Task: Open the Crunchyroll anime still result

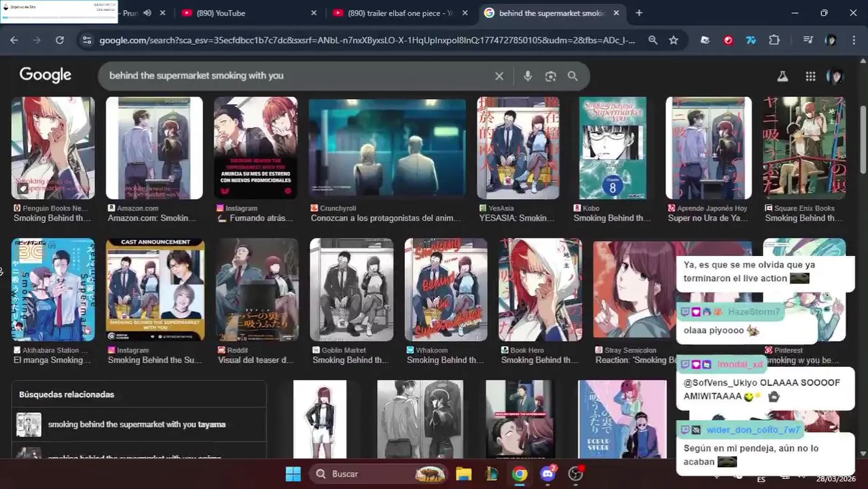Action: point(387,148)
